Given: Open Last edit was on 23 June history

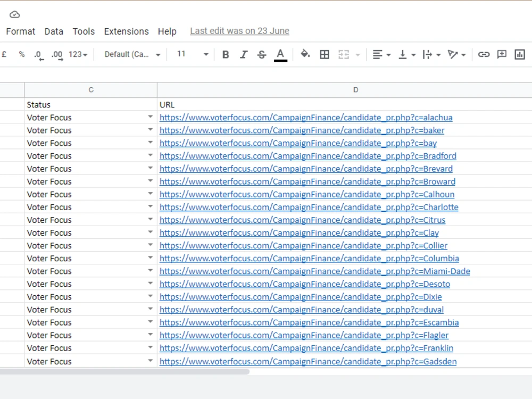Looking at the screenshot, I should (239, 31).
